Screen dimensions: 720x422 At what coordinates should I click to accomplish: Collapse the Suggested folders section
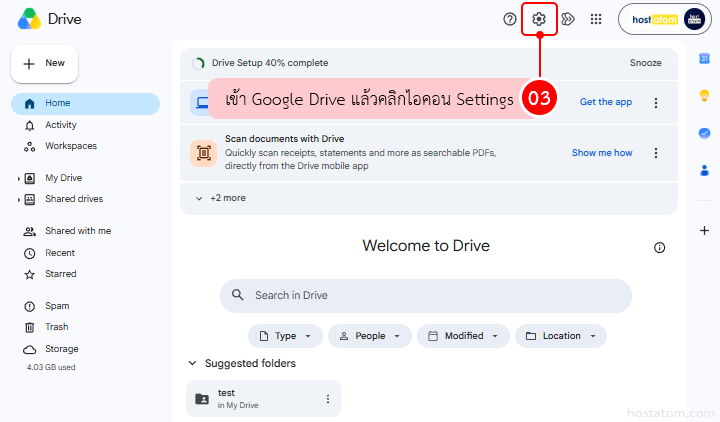192,363
